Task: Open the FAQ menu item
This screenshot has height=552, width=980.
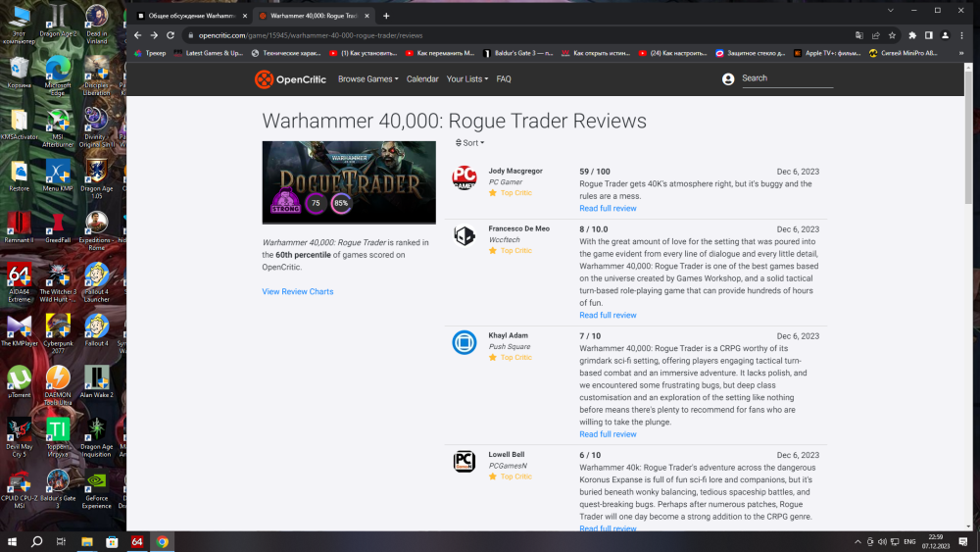Action: tap(504, 79)
